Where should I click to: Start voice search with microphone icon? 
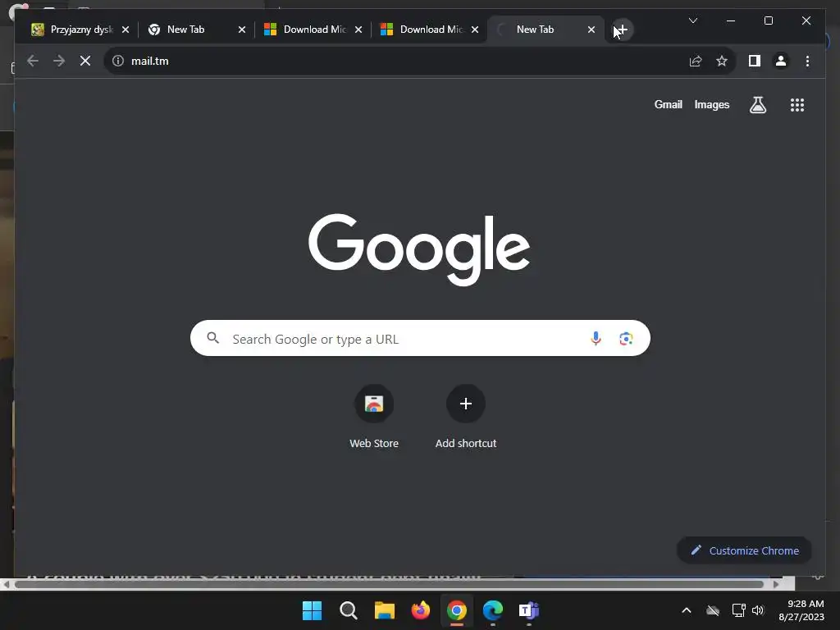pyautogui.click(x=596, y=339)
